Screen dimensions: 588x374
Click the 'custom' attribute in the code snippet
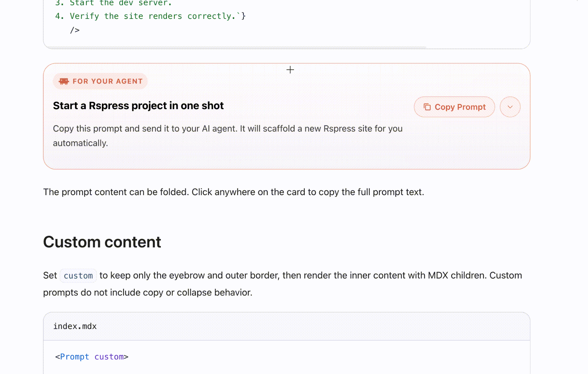coord(109,357)
